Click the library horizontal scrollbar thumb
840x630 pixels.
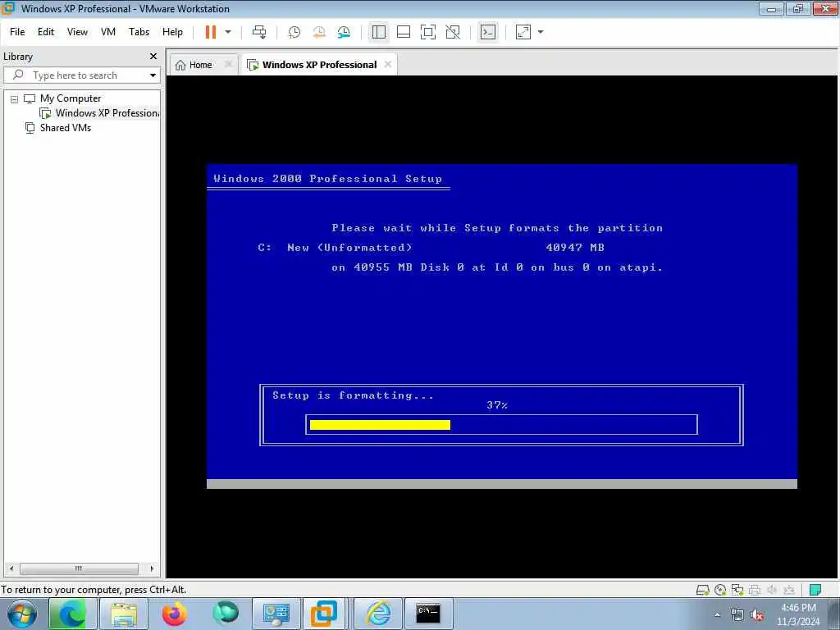(x=79, y=568)
